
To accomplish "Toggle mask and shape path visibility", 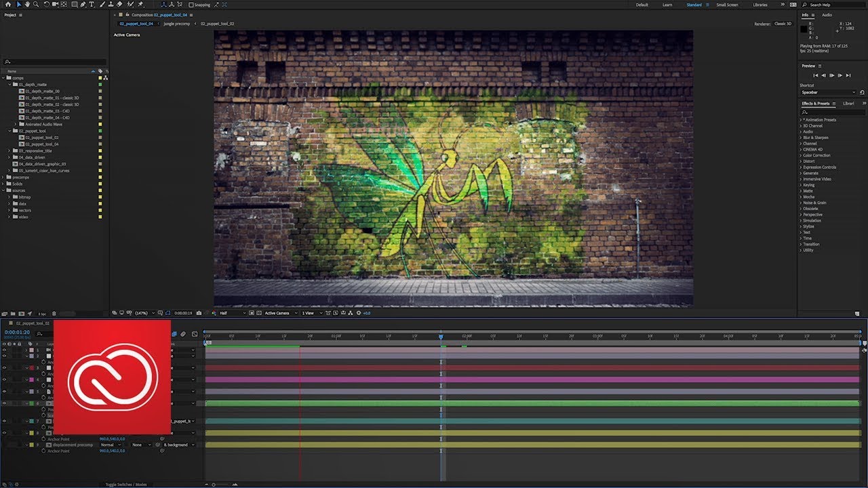I will tap(167, 313).
